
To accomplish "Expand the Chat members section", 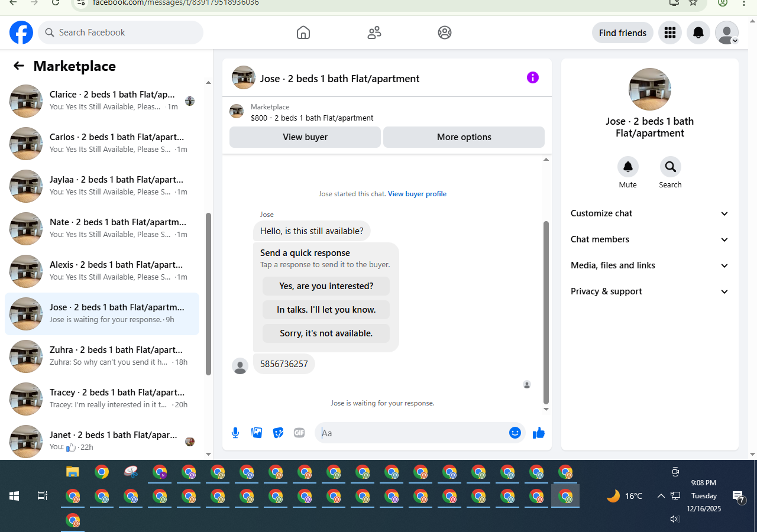I will [x=650, y=239].
